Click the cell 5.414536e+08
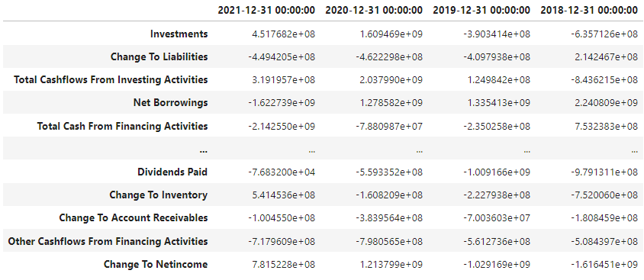The width and height of the screenshot is (644, 280). (283, 195)
